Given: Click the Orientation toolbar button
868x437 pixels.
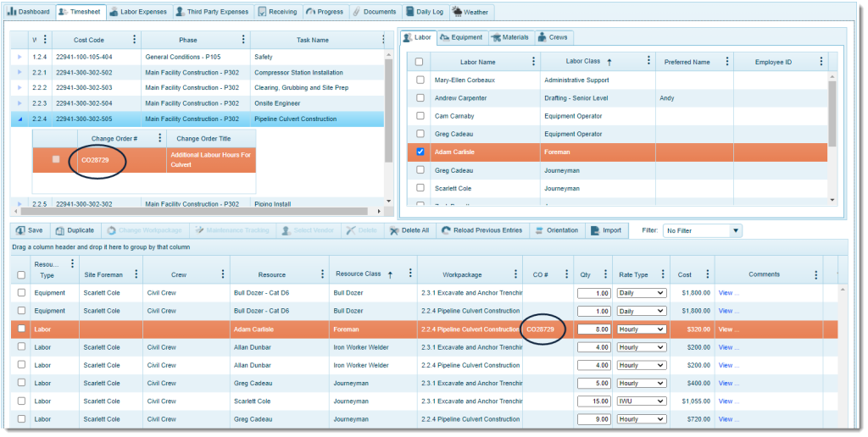Looking at the screenshot, I should coord(557,230).
